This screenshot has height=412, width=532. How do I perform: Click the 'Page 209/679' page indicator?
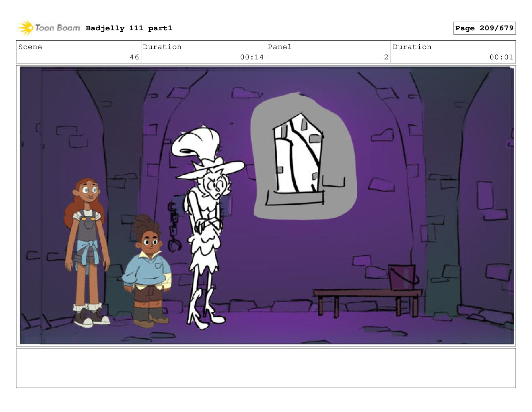coord(484,28)
